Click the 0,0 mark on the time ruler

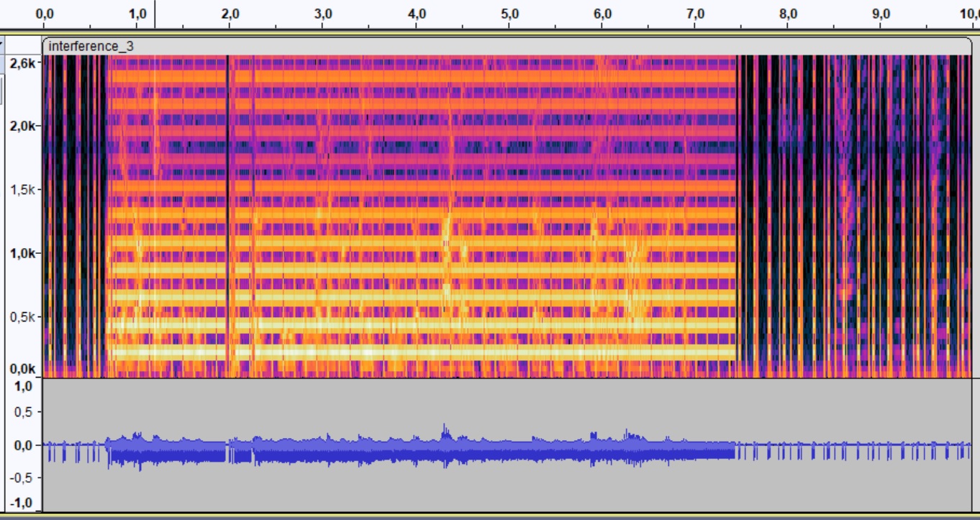coord(45,14)
